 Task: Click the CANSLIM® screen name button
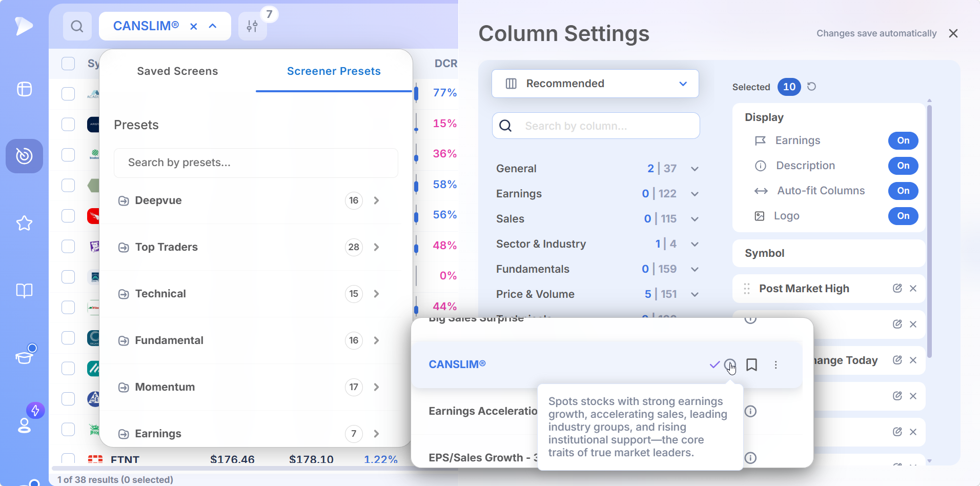[146, 26]
